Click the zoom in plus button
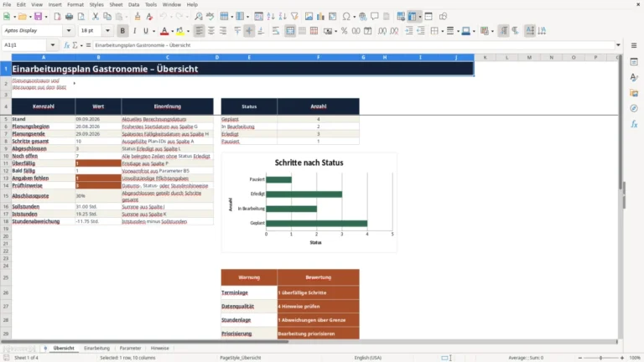Viewport: 644px width, 362px height. pyautogui.click(x=622, y=358)
